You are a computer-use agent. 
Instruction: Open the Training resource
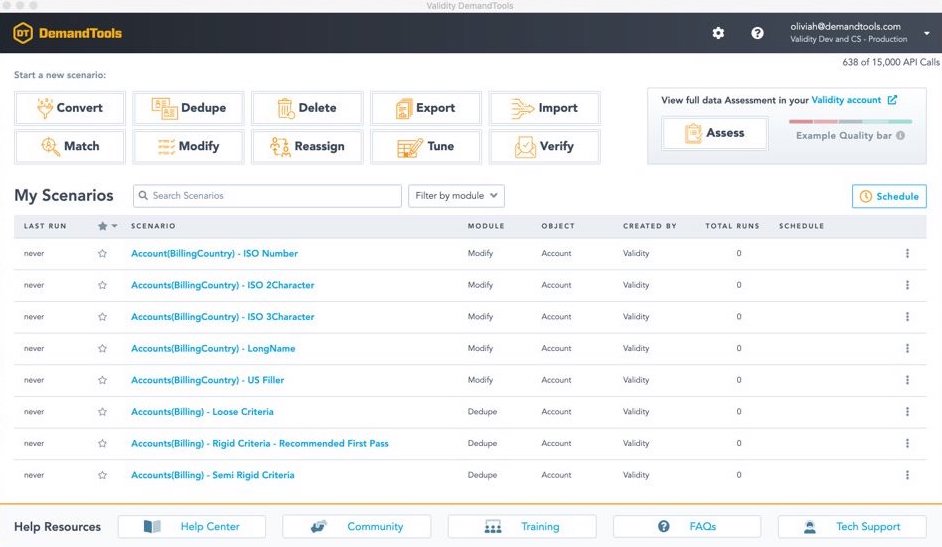coord(522,527)
